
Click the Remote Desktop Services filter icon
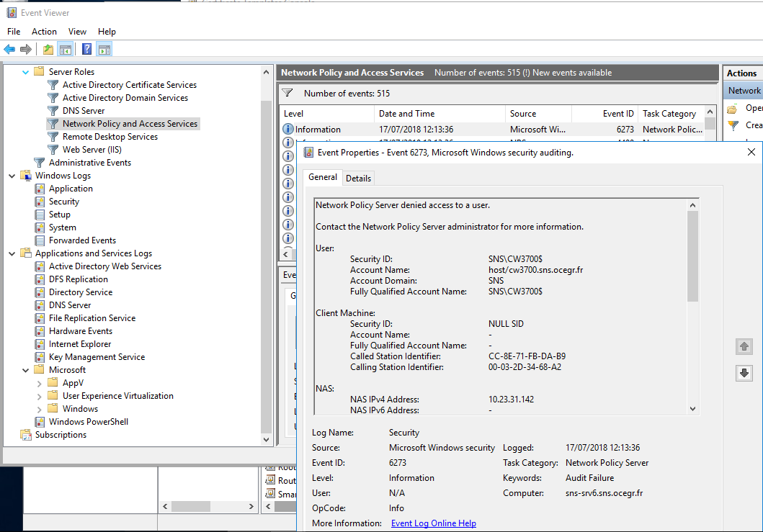point(53,137)
